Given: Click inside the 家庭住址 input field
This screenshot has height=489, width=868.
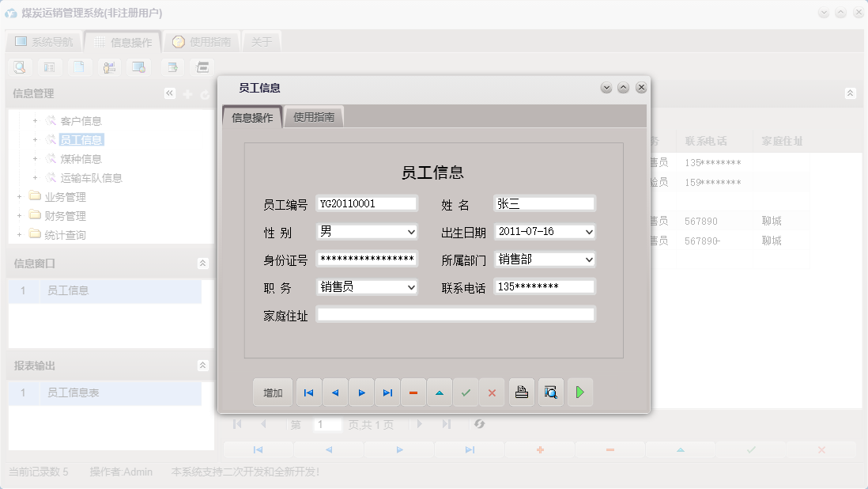Looking at the screenshot, I should [455, 313].
